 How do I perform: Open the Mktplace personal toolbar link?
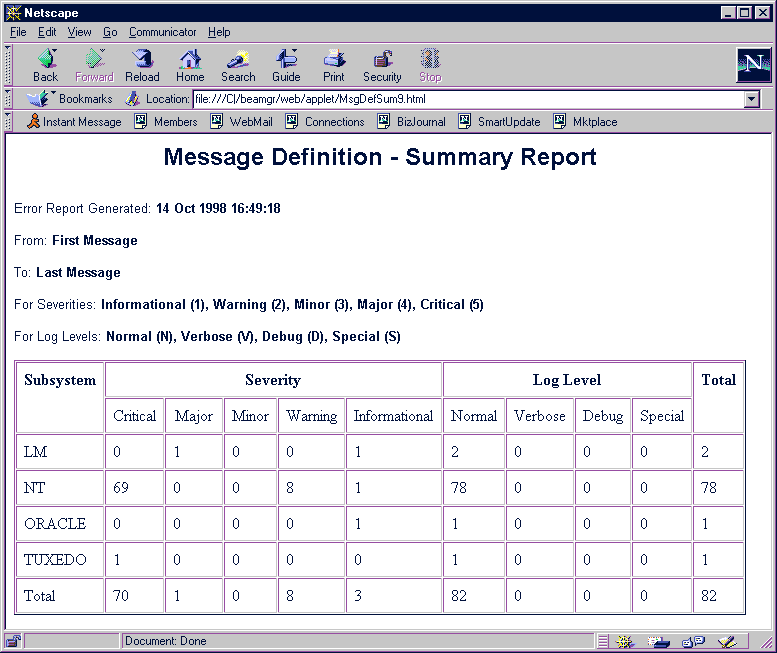tap(585, 121)
